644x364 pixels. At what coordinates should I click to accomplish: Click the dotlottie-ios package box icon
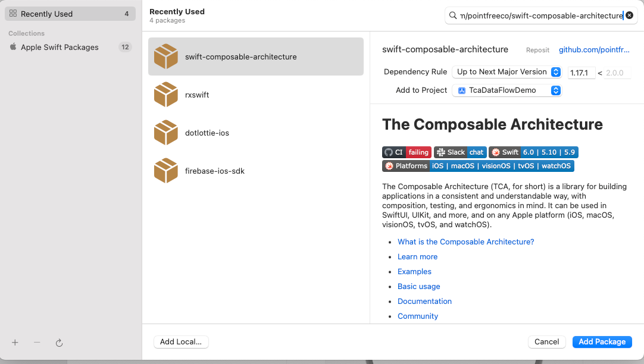[x=166, y=133]
